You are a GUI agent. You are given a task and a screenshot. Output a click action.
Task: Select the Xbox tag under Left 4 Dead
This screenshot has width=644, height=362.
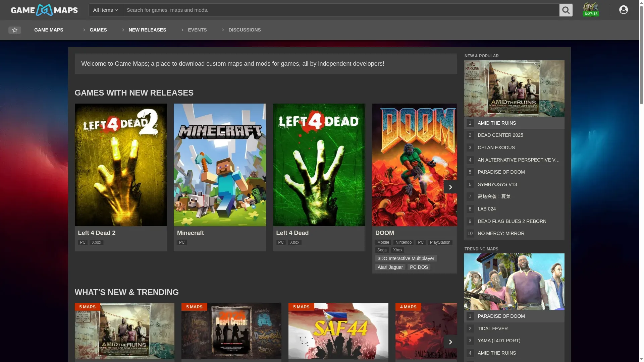tap(295, 242)
